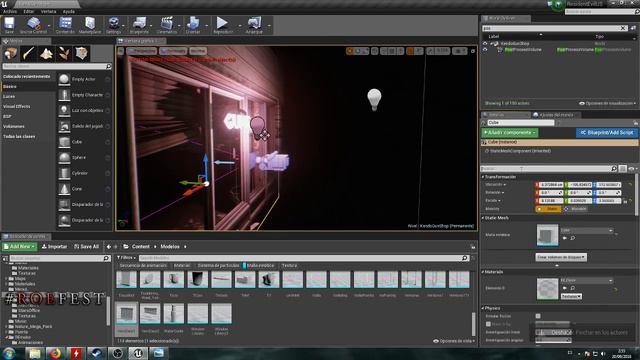Open Opciones de visualización in outliner
640x360 pixels.
tap(607, 104)
